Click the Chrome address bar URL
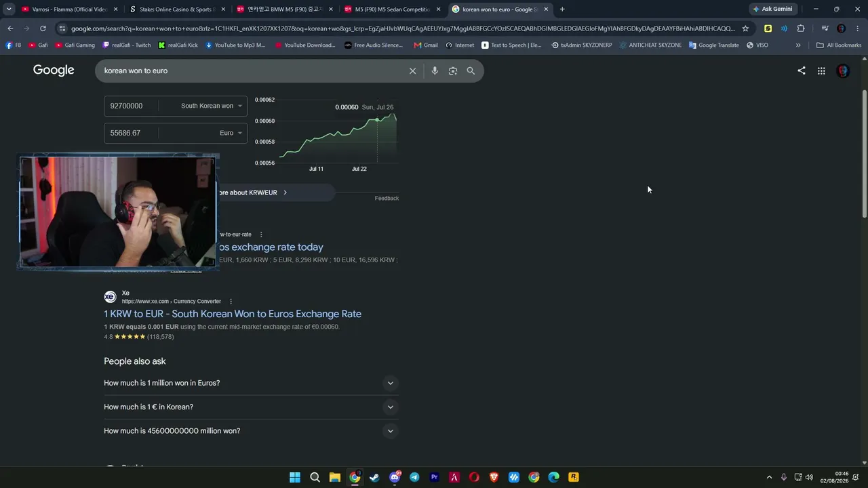This screenshot has height=488, width=868. (403, 28)
